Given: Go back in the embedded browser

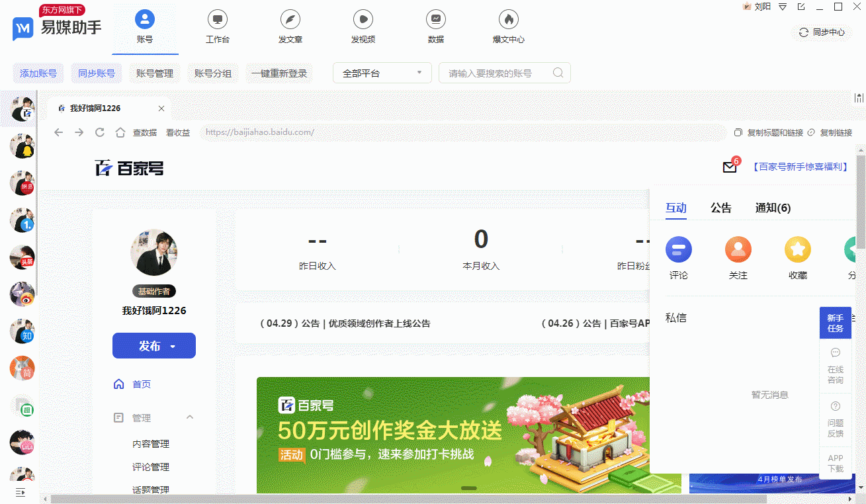Looking at the screenshot, I should 58,132.
